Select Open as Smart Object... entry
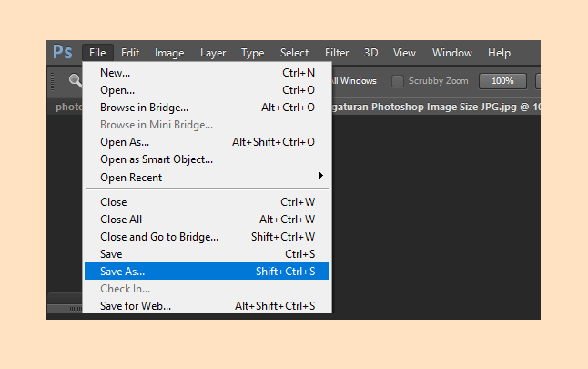Screen dimensions: 588x369 pos(207,159)
